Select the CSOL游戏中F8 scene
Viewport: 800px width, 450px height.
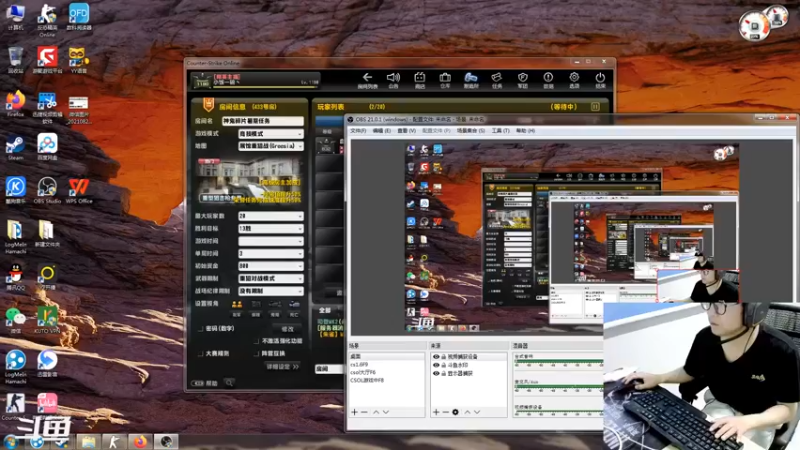pyautogui.click(x=367, y=380)
